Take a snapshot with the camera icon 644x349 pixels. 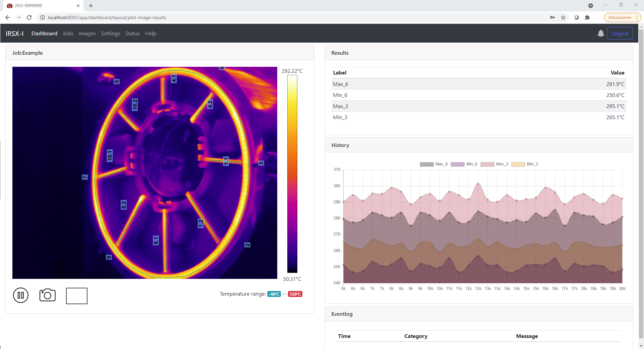pyautogui.click(x=47, y=295)
